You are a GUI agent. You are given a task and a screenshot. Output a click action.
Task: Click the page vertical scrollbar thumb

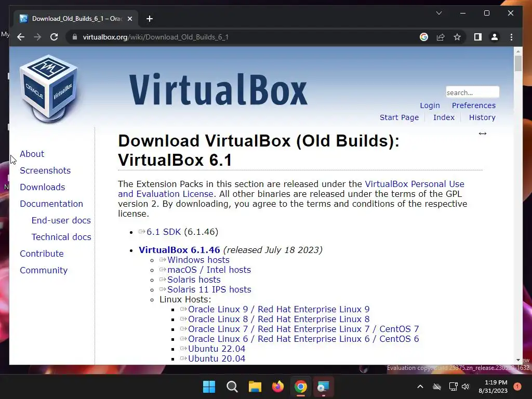tap(518, 63)
